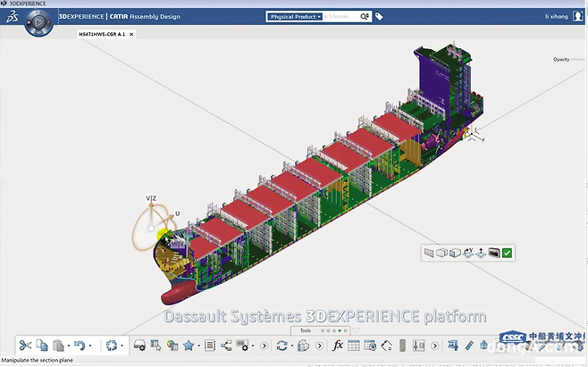Open the Tools section tab

[x=305, y=330]
